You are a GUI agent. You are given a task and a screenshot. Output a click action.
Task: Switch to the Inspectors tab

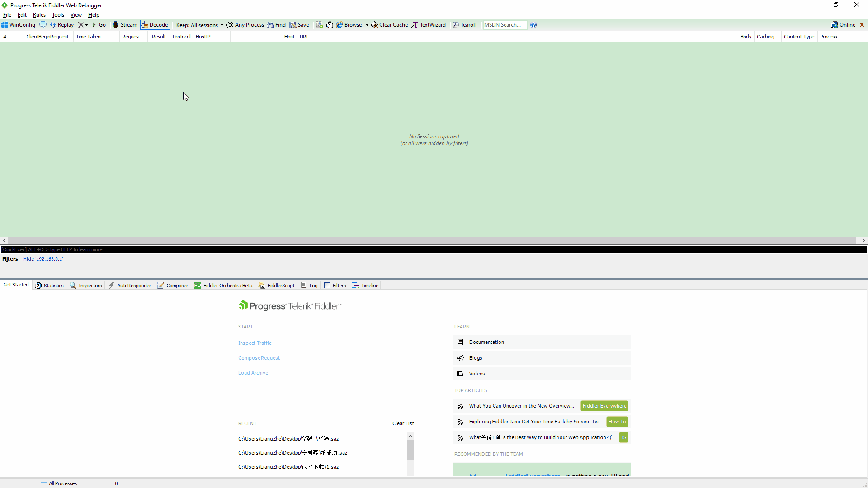tap(86, 286)
